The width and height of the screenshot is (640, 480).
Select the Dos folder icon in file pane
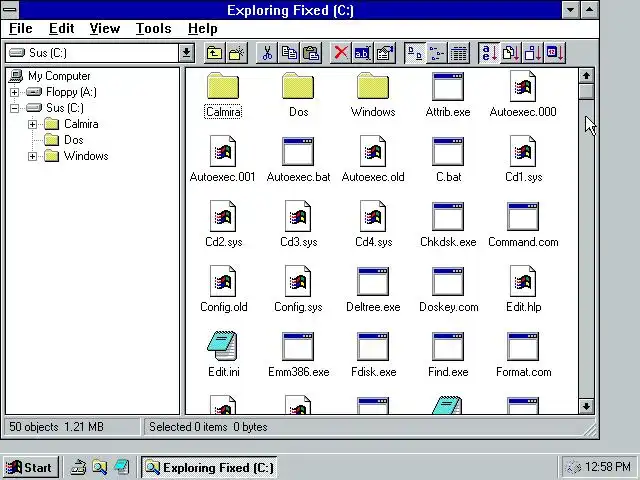298,86
